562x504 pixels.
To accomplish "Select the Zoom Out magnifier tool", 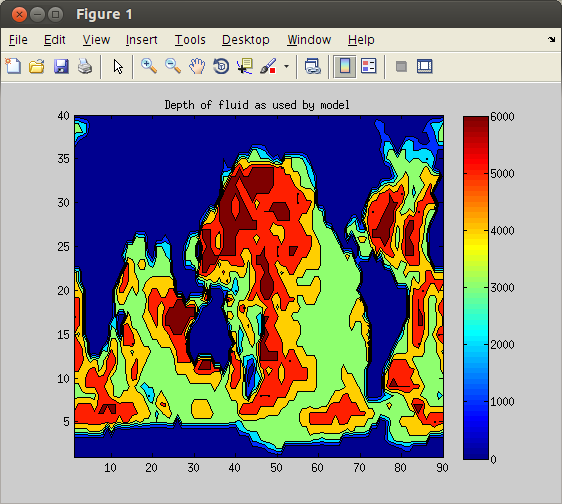I will [173, 66].
